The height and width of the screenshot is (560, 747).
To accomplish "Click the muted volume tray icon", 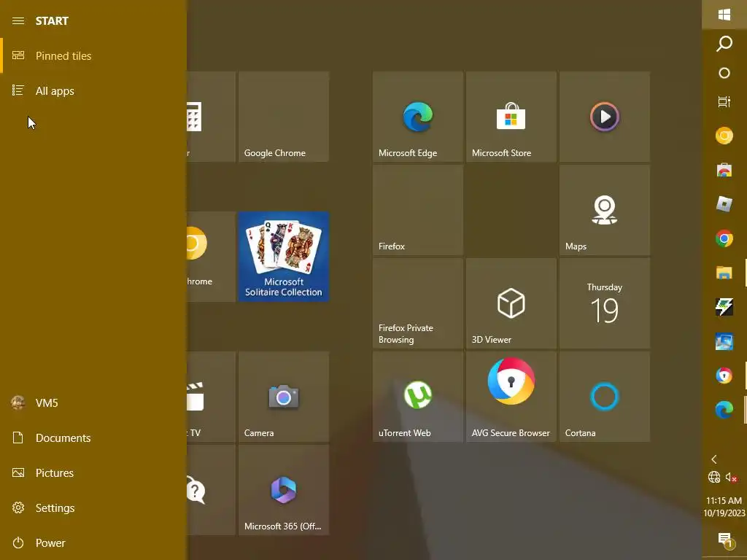I will pyautogui.click(x=731, y=477).
